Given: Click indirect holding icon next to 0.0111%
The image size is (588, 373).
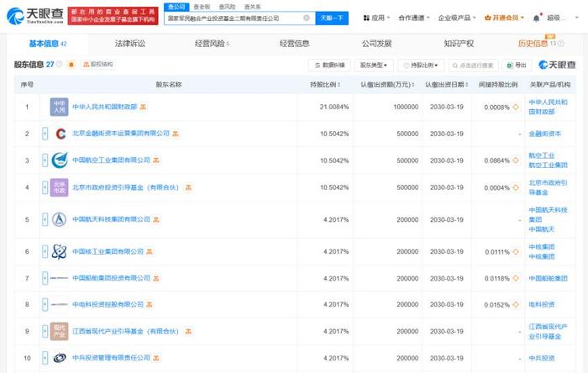Looking at the screenshot, I should tap(516, 252).
